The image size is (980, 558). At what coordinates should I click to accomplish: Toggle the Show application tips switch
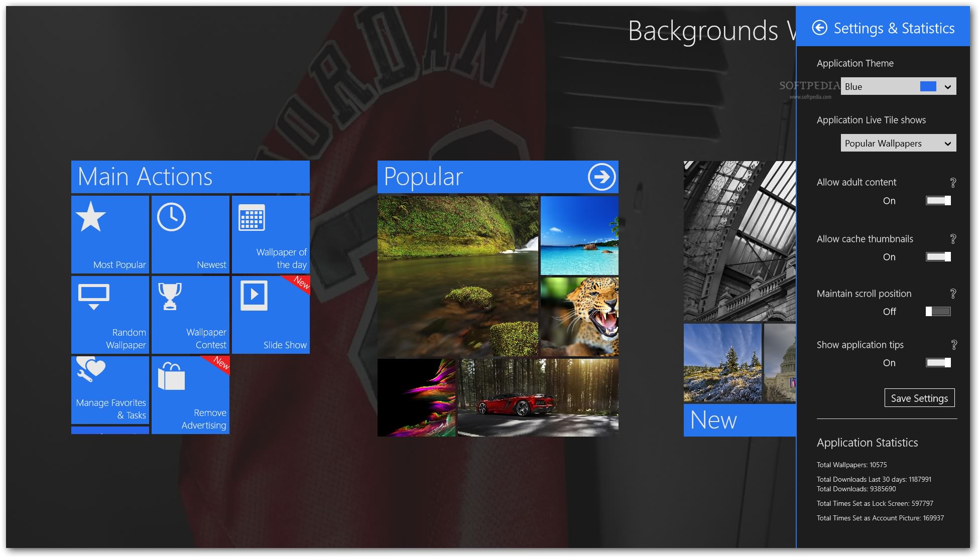click(938, 363)
